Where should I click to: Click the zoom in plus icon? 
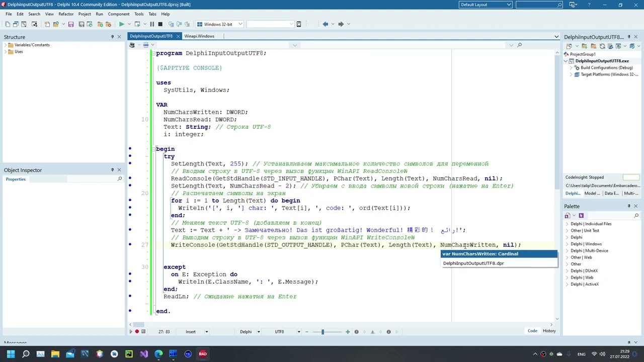pyautogui.click(x=347, y=331)
